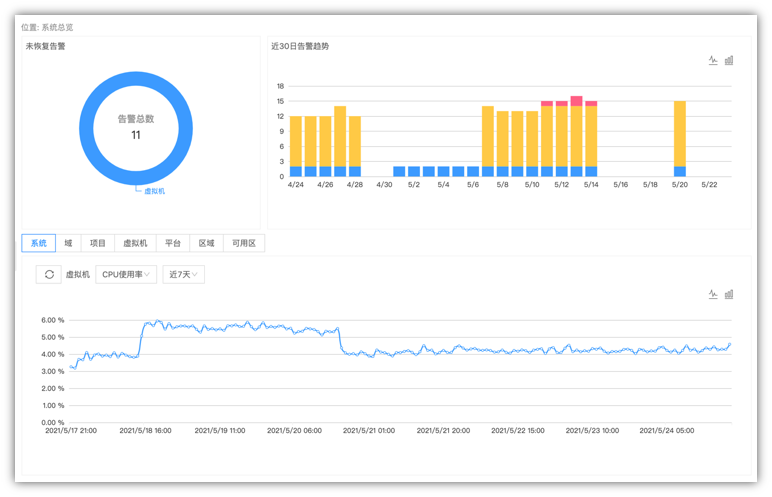
Task: Switch alarm trend chart to bar view
Action: [x=729, y=60]
